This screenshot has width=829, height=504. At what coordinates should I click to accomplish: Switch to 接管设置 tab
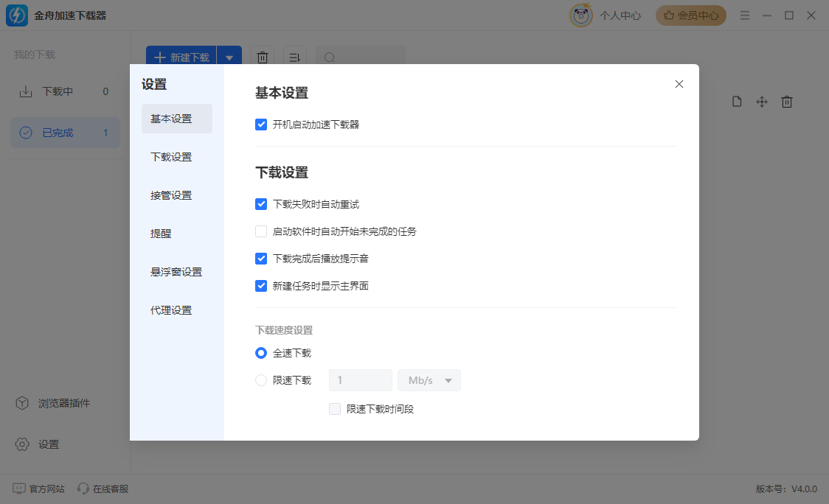coord(171,195)
